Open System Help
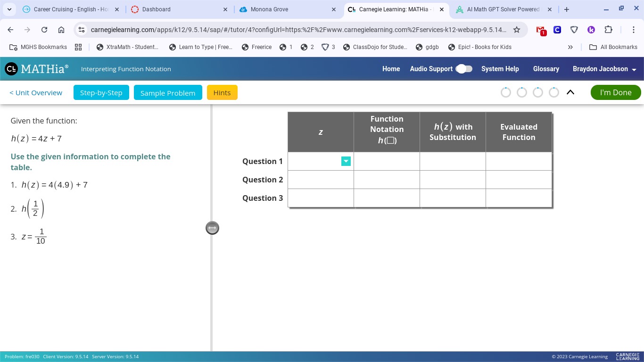 tap(500, 69)
